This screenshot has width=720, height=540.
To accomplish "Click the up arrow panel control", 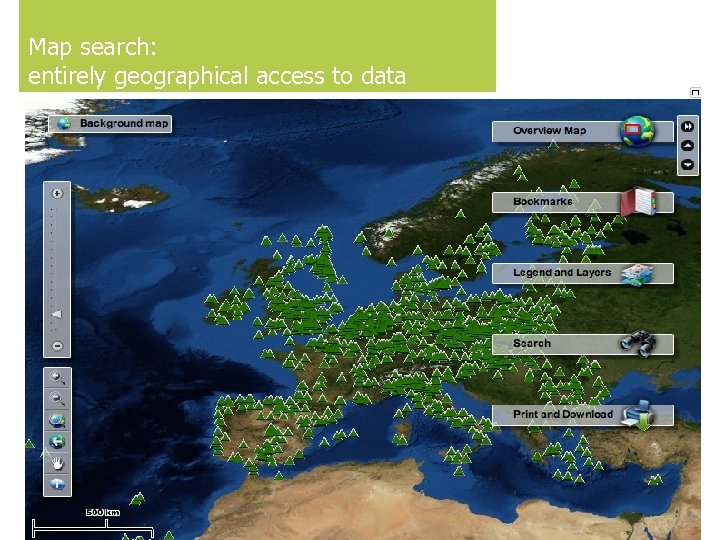I will click(687, 146).
